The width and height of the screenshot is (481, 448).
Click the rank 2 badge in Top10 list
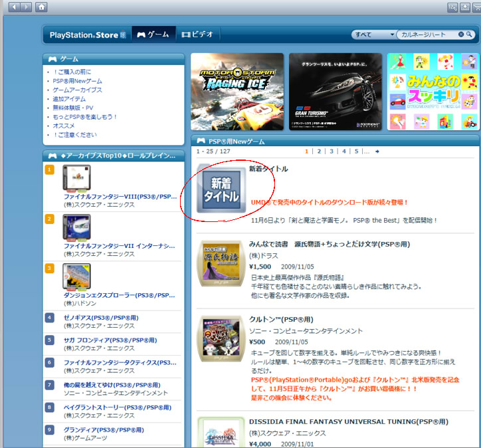pos(49,219)
